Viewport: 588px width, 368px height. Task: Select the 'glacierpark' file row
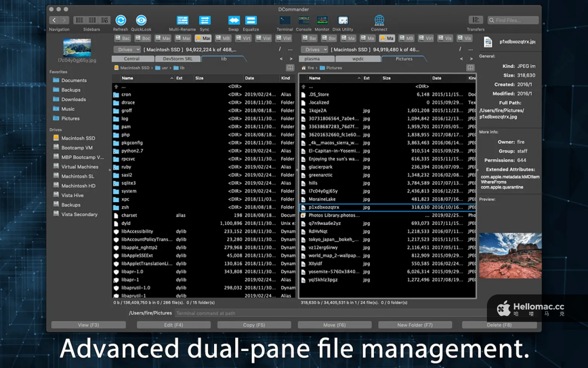tap(387, 167)
